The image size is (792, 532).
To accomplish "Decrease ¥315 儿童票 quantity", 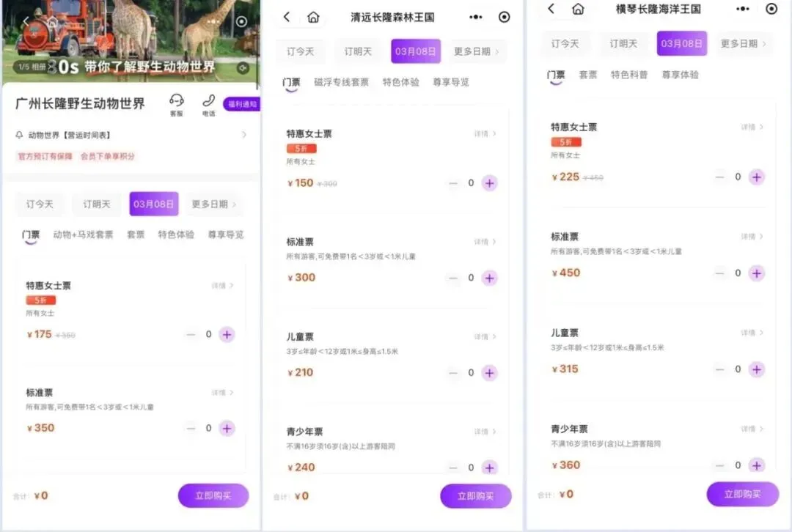I will [x=720, y=369].
